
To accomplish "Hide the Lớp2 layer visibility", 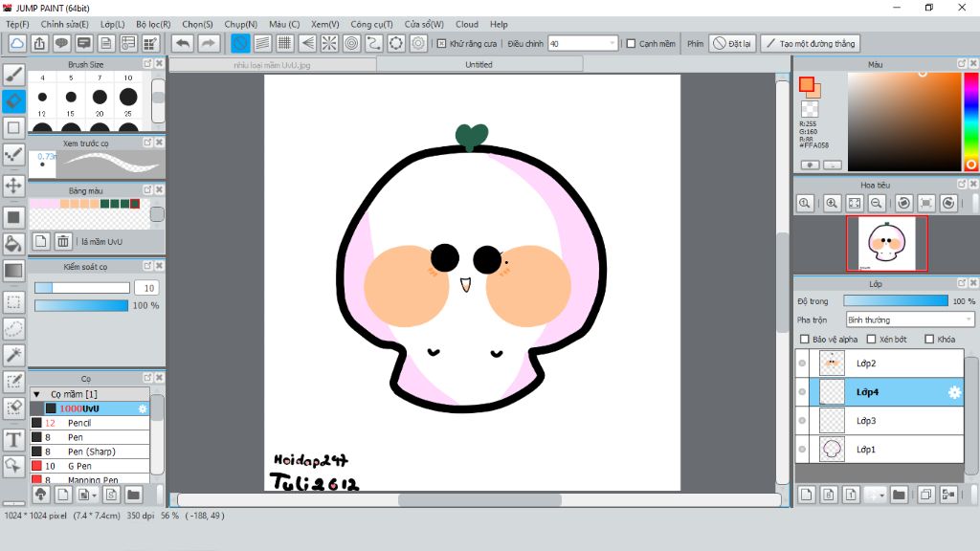I will click(x=802, y=364).
